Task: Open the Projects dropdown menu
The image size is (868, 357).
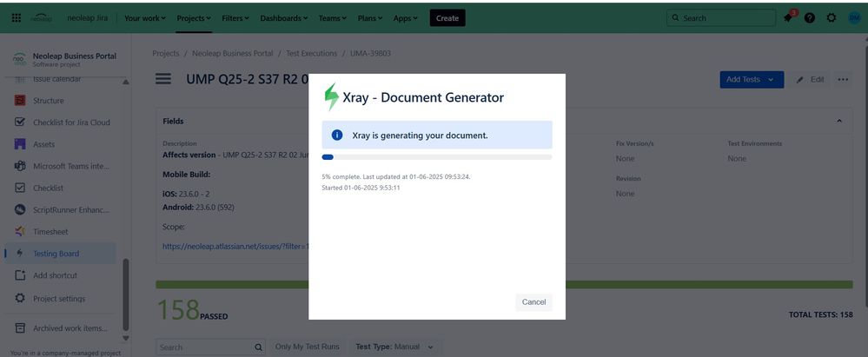Action: point(194,18)
